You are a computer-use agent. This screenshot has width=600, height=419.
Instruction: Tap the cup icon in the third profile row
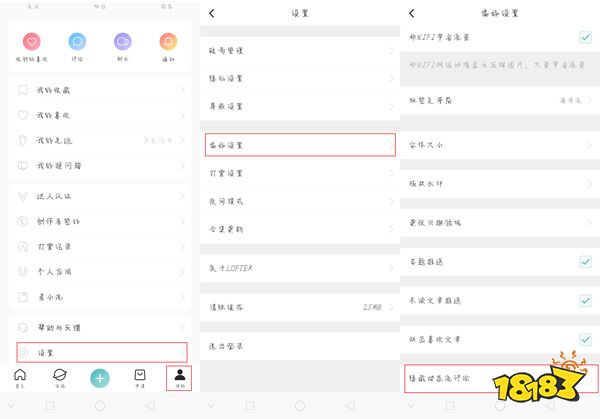22,140
